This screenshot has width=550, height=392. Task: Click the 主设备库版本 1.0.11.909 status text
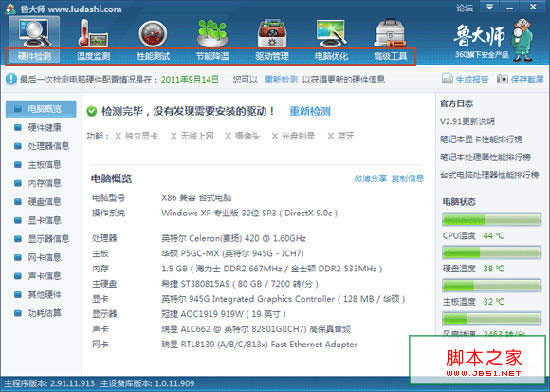tap(147, 384)
